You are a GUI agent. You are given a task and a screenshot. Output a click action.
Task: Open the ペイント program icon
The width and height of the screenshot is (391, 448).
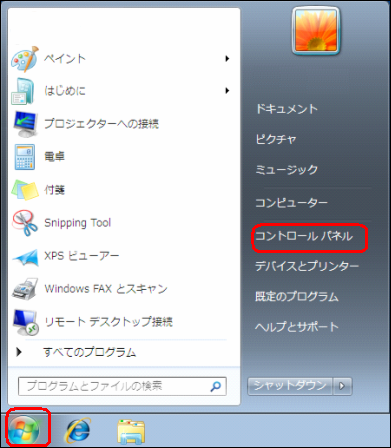click(x=25, y=59)
